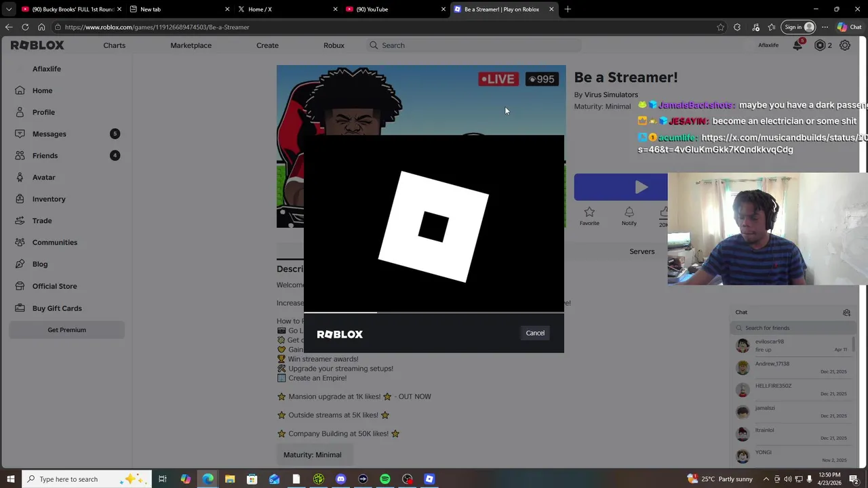
Task: Open chat with HELLFIRE350Z
Action: click(793, 390)
